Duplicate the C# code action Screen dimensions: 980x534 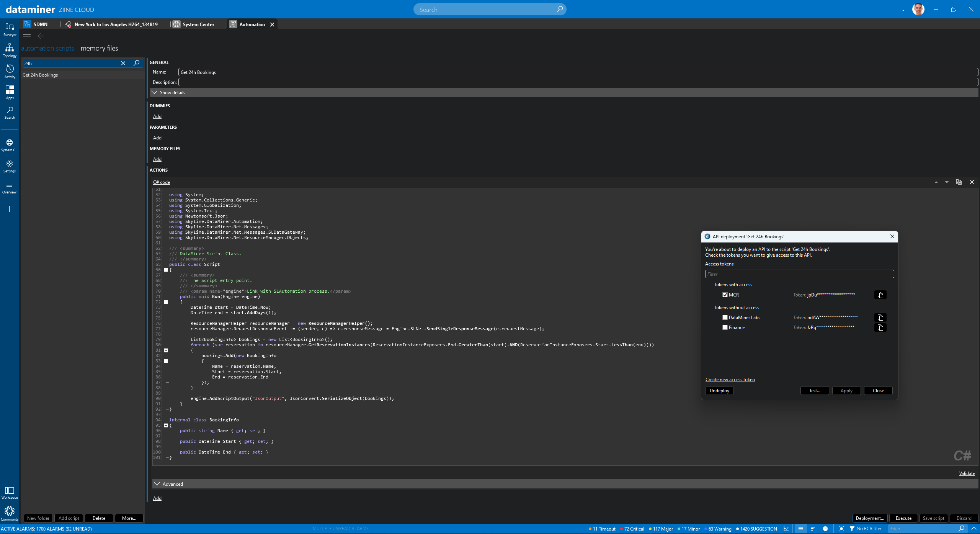959,182
